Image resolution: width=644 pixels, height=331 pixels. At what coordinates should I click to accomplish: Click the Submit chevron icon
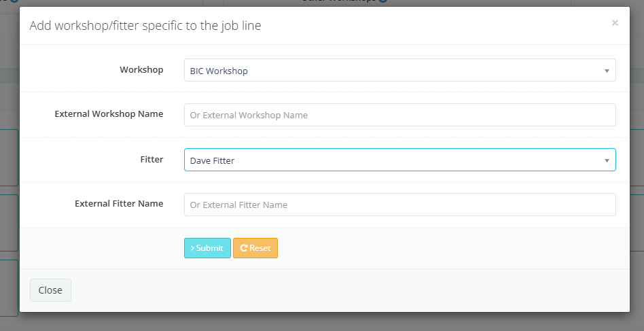coord(192,248)
